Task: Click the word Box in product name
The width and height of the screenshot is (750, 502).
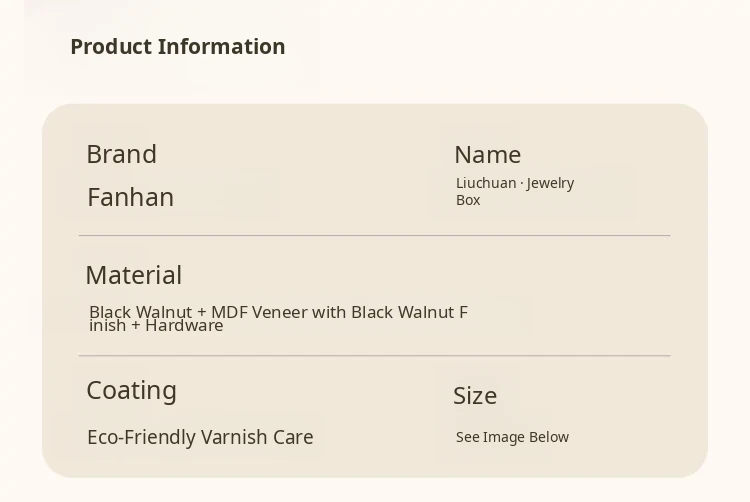Action: coord(468,200)
